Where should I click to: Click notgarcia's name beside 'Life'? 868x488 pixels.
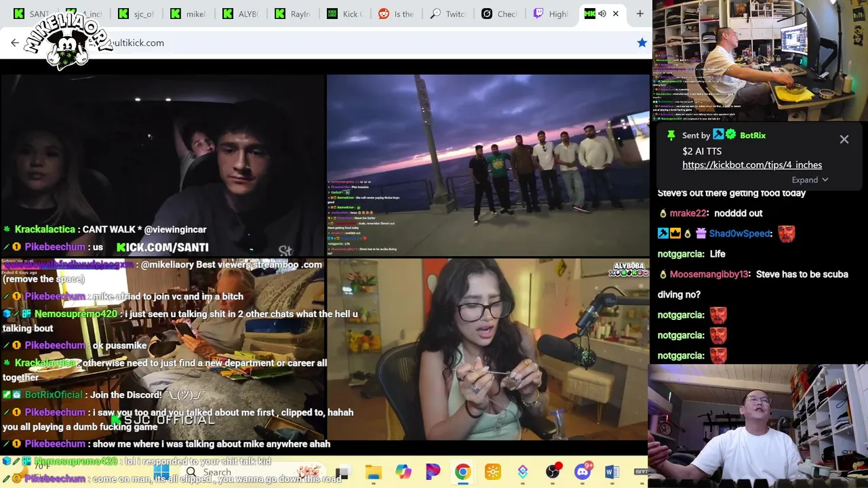(x=681, y=253)
